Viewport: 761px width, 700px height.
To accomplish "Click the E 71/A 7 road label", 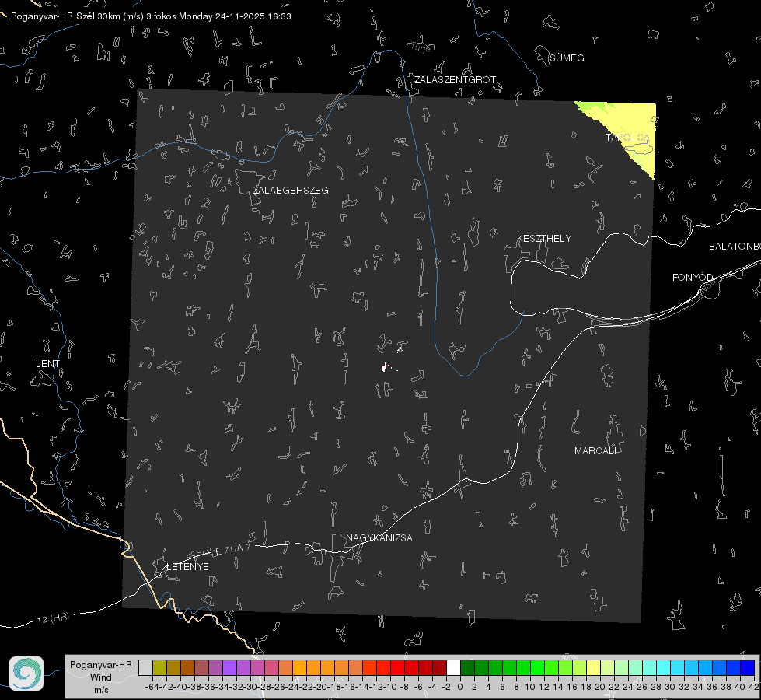I will [x=232, y=549].
